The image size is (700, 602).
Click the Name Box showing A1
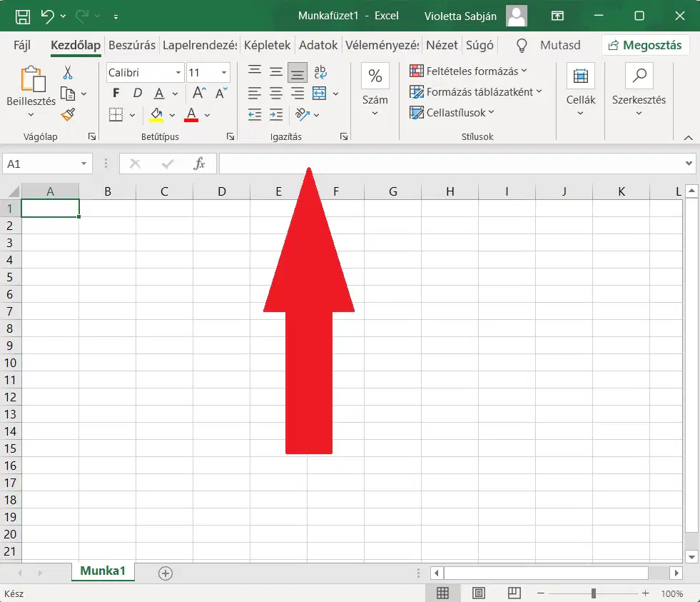[47, 164]
